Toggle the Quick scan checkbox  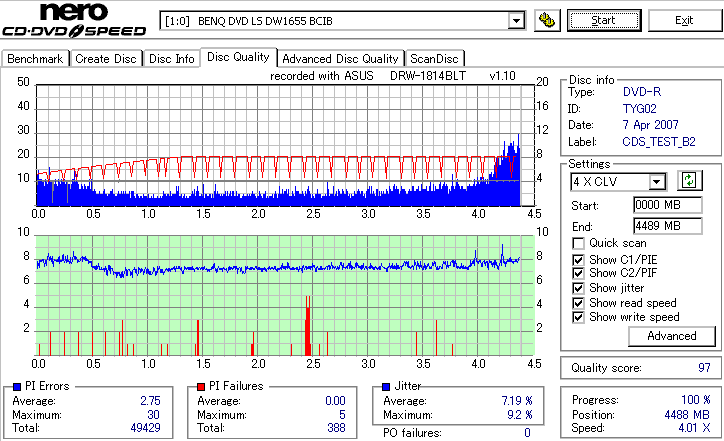[578, 243]
